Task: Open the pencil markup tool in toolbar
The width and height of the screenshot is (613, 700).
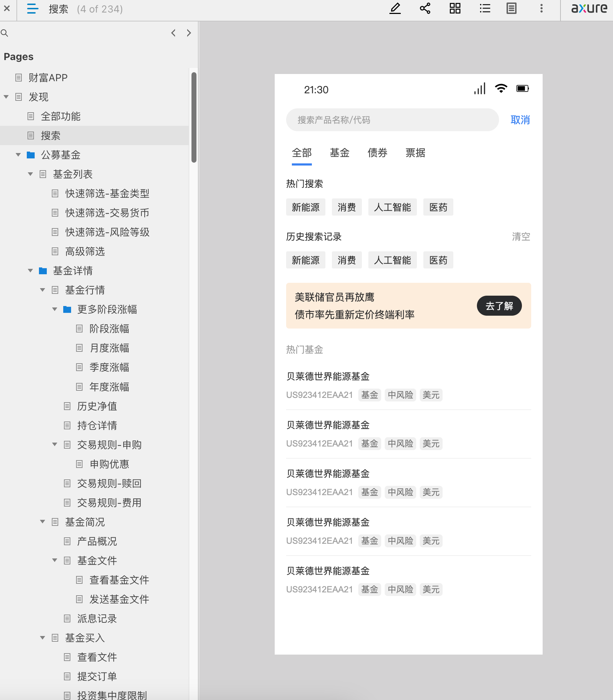Action: point(395,9)
